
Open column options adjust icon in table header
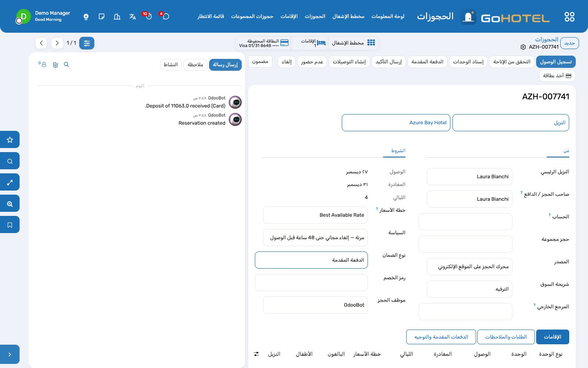click(x=256, y=354)
